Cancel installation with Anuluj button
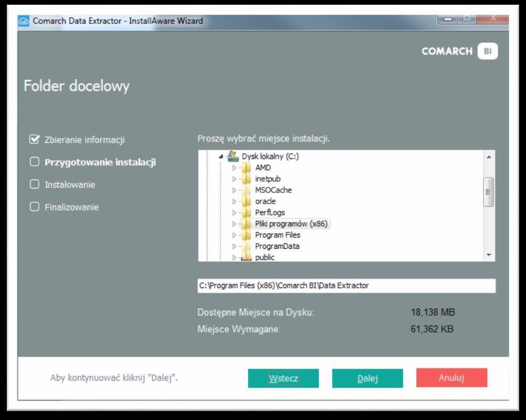526x420 pixels. tap(451, 377)
